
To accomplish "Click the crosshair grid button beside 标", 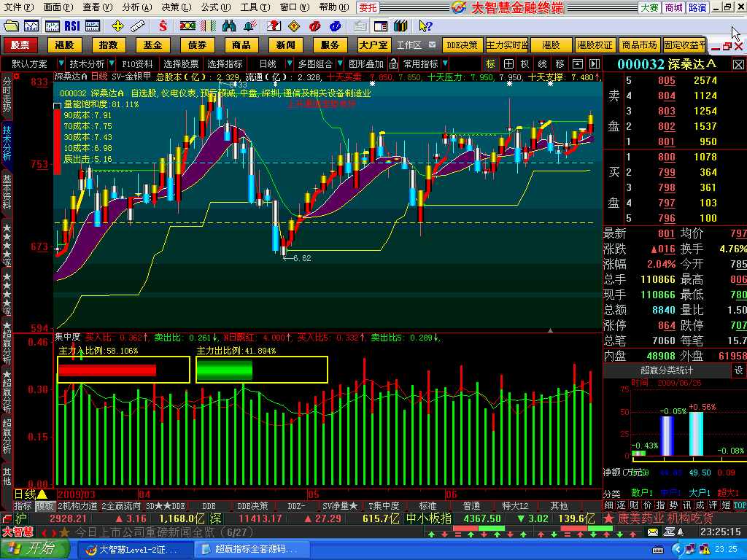I will coord(508,64).
